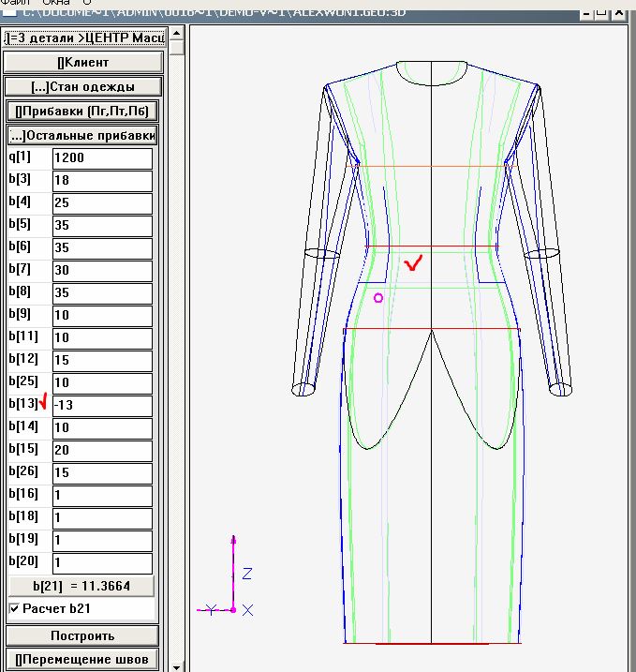This screenshot has width=636, height=672.
Task: Click the b[12] field showing 15
Action: (x=102, y=361)
